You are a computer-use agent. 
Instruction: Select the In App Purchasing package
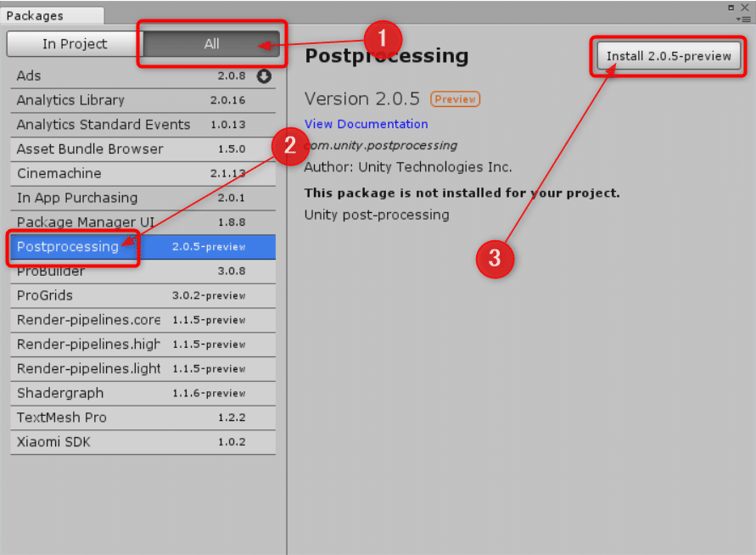coord(143,198)
